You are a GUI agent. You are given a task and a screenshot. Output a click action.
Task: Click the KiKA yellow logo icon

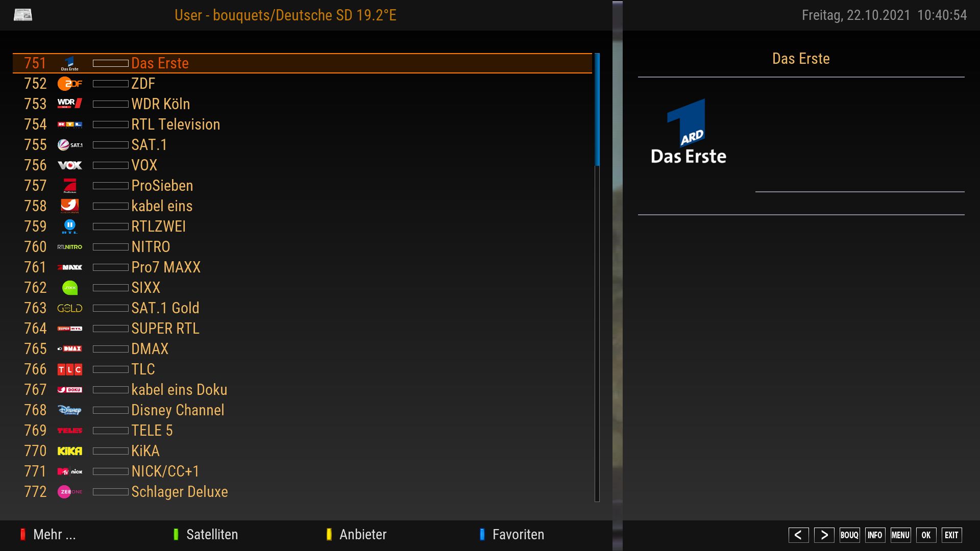[x=69, y=451]
